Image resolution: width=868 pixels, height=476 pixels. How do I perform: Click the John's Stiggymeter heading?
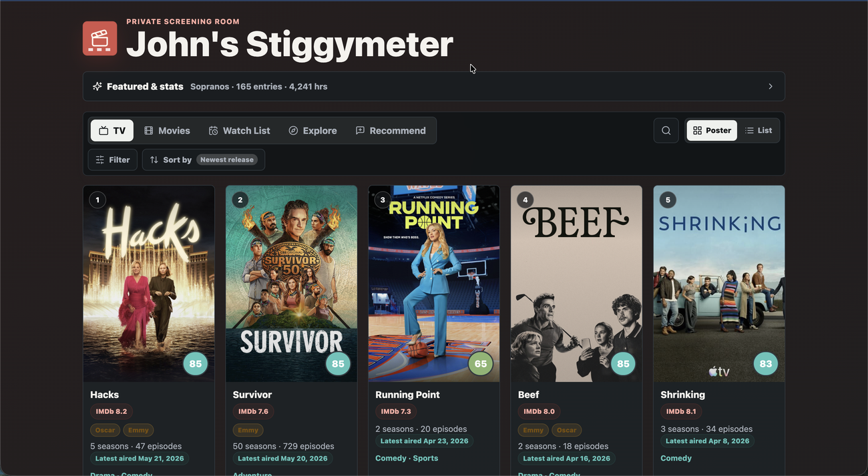point(290,45)
